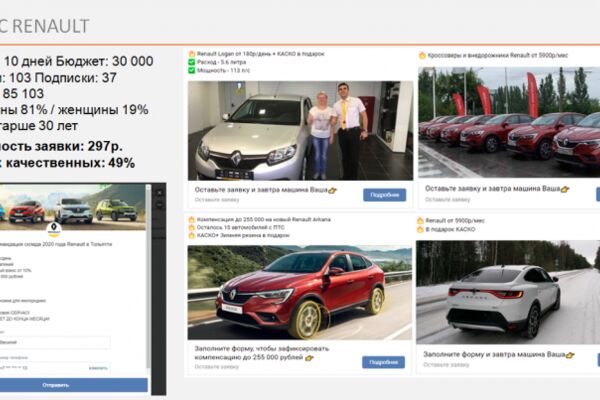Click fire emoji beside 'КАСКО+ Зимняя резина в подарок'
600x400 pixels.
point(192,235)
